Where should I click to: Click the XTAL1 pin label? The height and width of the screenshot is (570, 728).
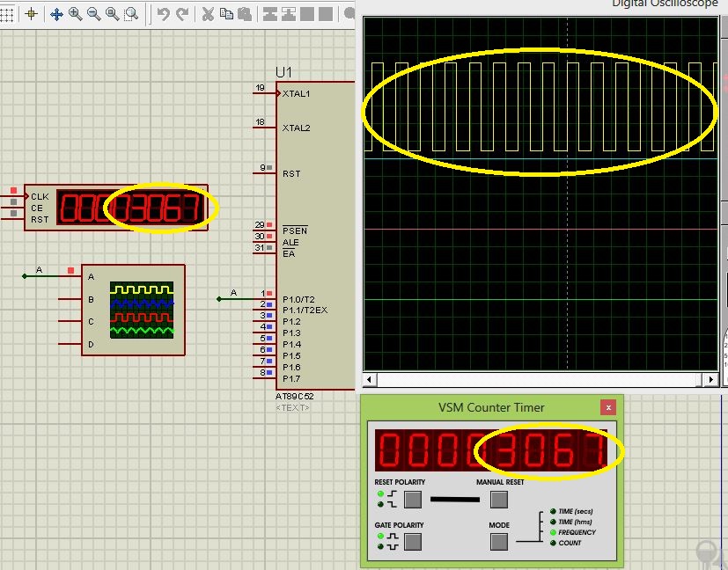(296, 94)
